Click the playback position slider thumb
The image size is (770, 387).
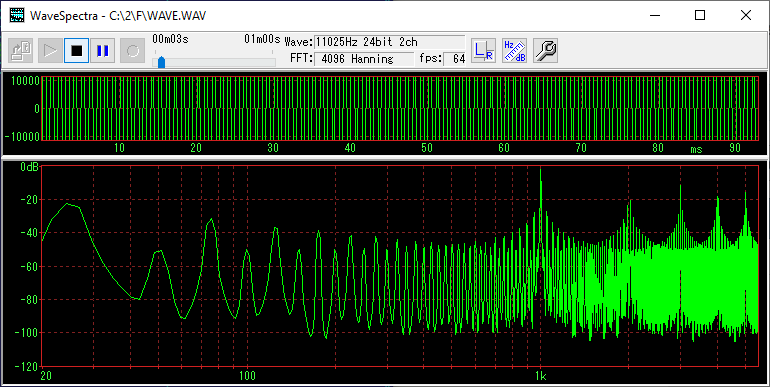coord(161,62)
